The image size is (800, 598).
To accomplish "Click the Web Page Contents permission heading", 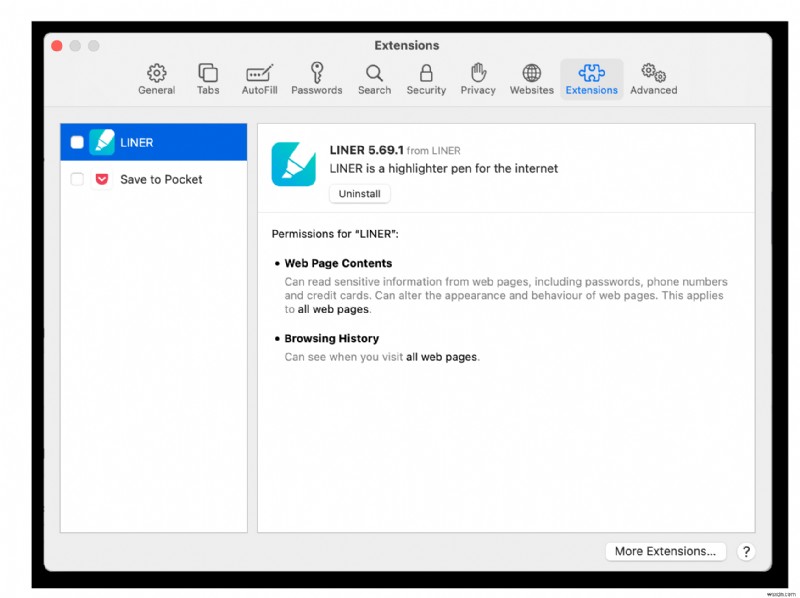I will tap(338, 263).
